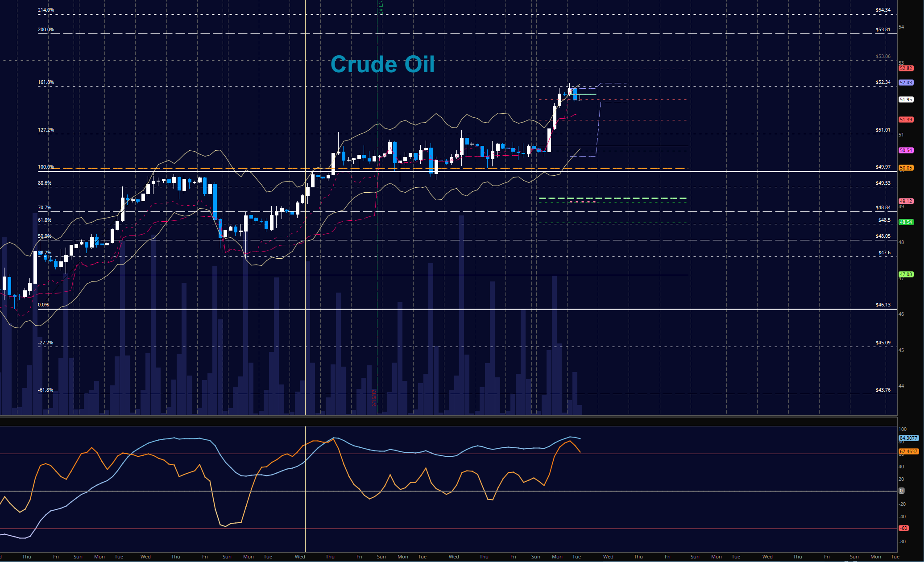
Task: Click the Crude Oil chart title
Action: coord(382,65)
